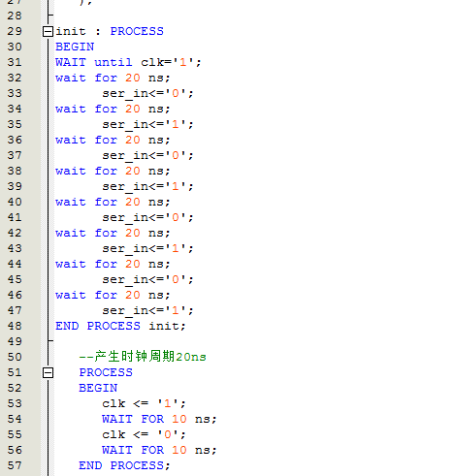Image resolution: width=454 pixels, height=476 pixels.
Task: Click the number 20 on line 32
Action: 133,78
